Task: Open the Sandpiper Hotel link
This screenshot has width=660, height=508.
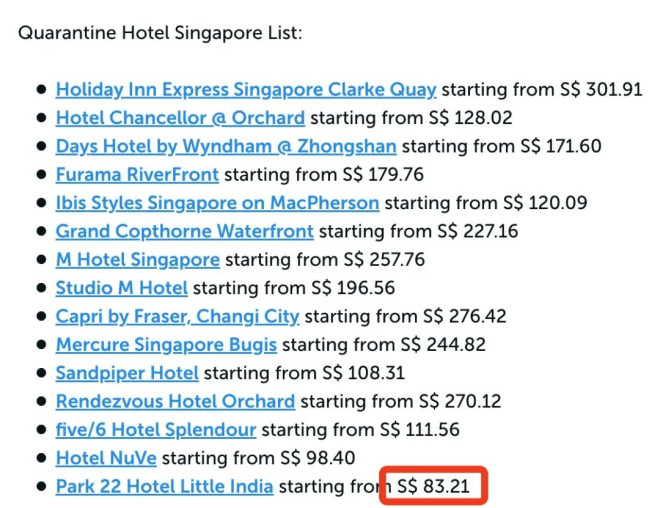Action: 127,373
